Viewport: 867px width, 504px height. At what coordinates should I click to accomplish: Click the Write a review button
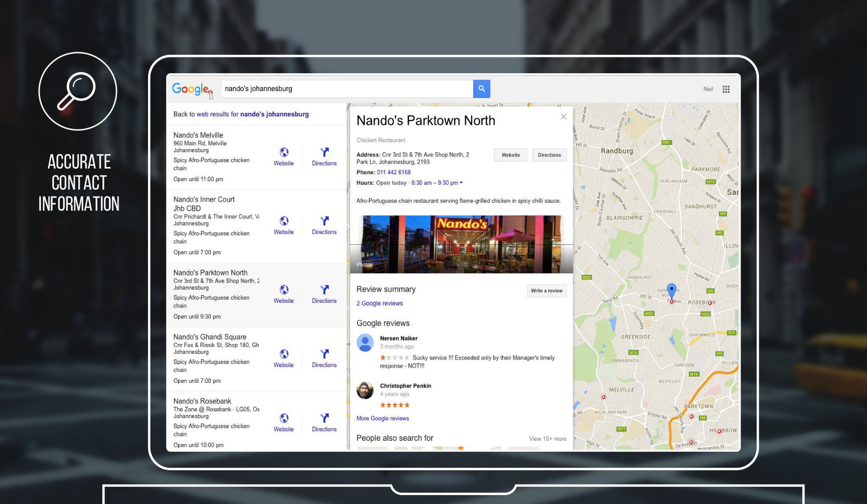(547, 291)
